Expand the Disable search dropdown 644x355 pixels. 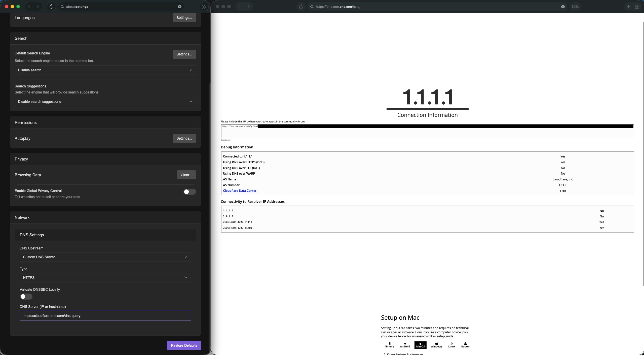105,70
